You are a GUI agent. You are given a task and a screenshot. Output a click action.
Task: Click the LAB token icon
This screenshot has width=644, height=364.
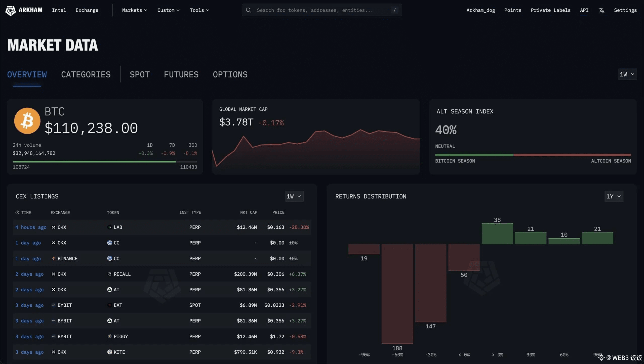pyautogui.click(x=109, y=227)
